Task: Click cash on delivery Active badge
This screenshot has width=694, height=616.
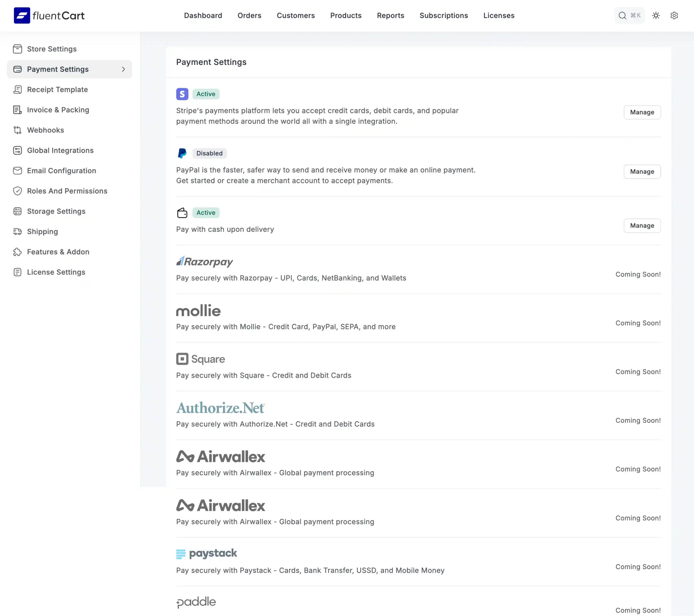Action: coord(206,213)
